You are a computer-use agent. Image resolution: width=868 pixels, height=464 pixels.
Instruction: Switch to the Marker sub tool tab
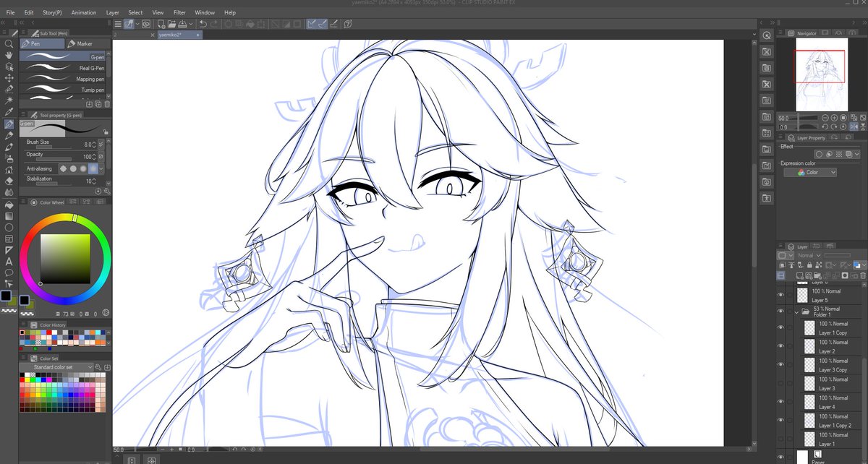(88, 43)
